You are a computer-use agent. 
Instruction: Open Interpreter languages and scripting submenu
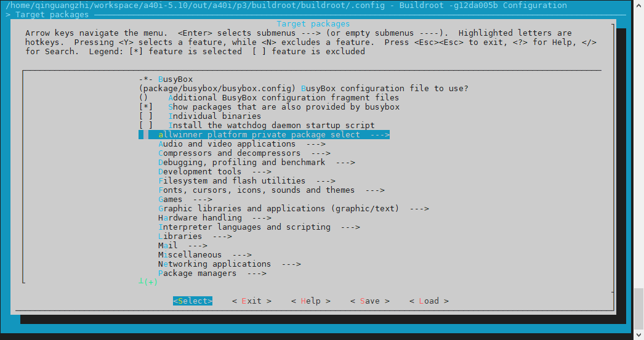[259, 227]
